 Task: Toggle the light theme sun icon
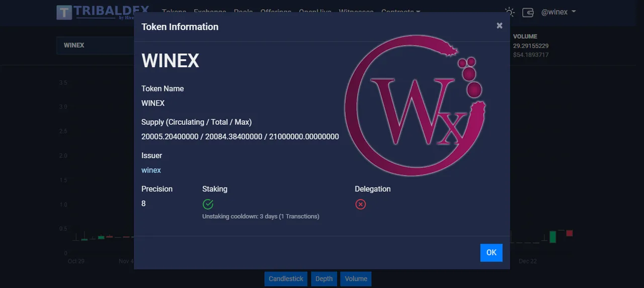coord(510,12)
